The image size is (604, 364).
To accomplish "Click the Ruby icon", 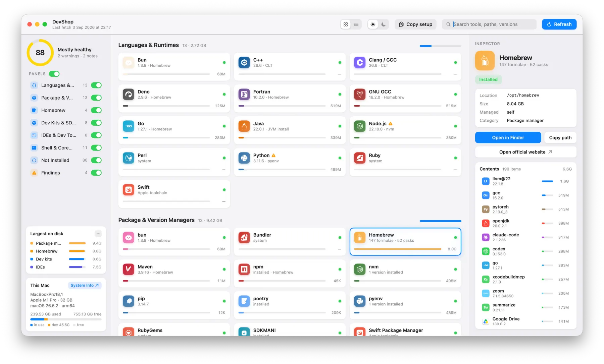I will click(360, 158).
